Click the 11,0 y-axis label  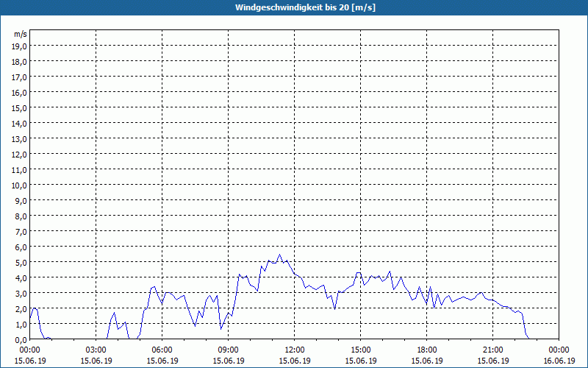coord(20,170)
